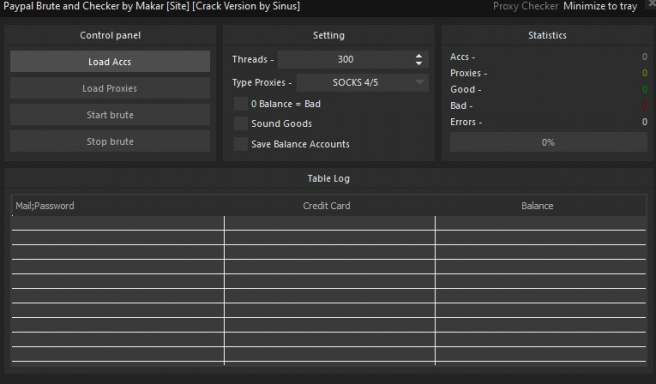Click the Errors - statistic label

(x=466, y=122)
